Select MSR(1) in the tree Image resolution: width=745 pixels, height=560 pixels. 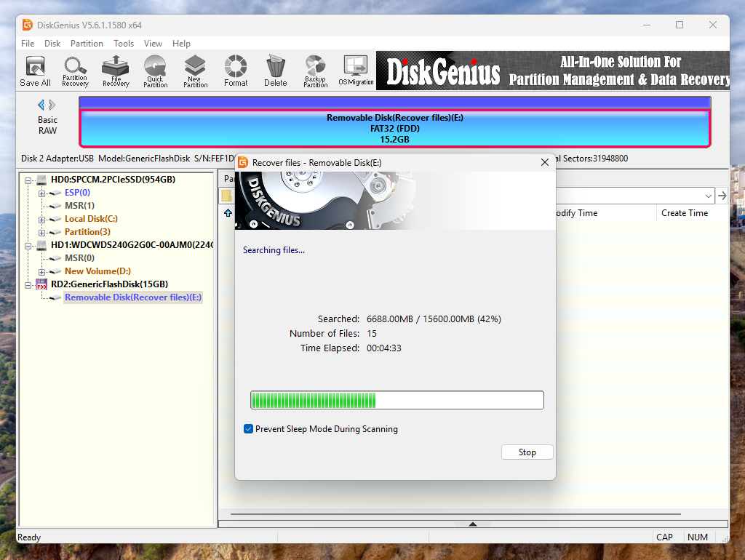[x=79, y=206]
